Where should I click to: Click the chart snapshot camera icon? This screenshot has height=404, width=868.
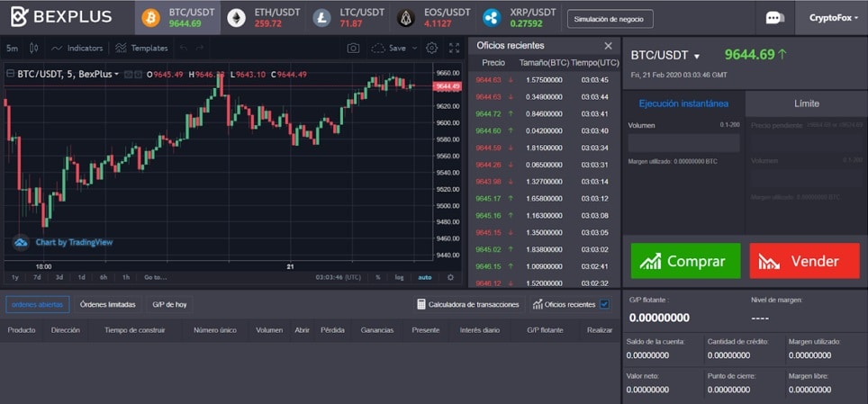[354, 48]
